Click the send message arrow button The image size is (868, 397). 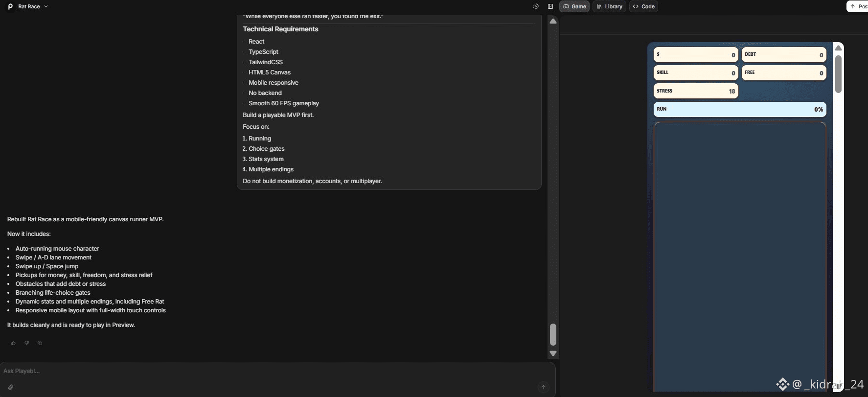coord(543,387)
